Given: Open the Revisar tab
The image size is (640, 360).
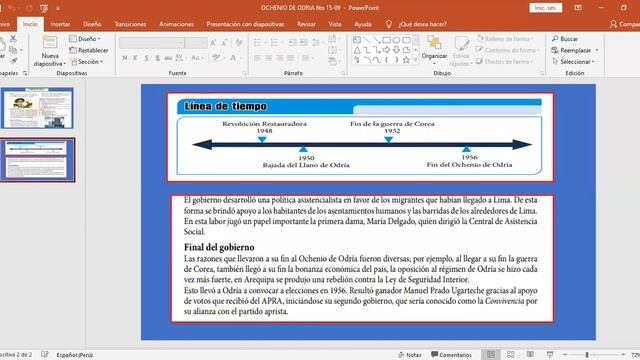Looking at the screenshot, I should point(306,24).
